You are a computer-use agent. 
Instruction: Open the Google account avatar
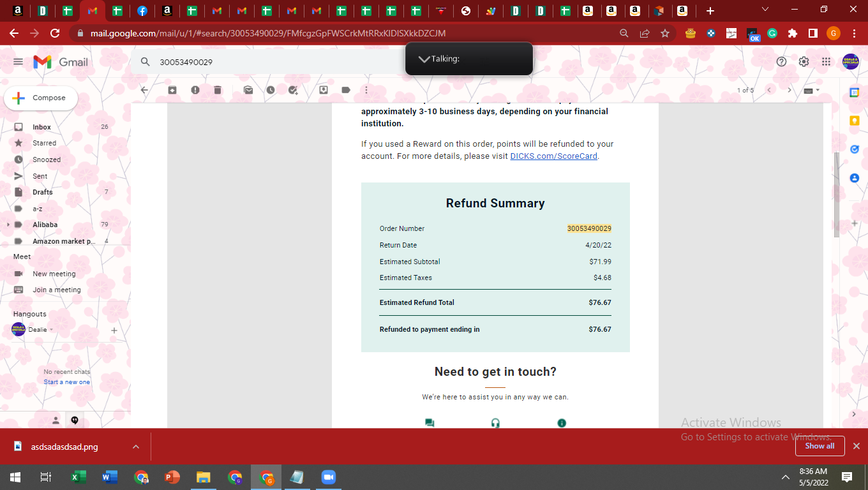click(x=851, y=62)
